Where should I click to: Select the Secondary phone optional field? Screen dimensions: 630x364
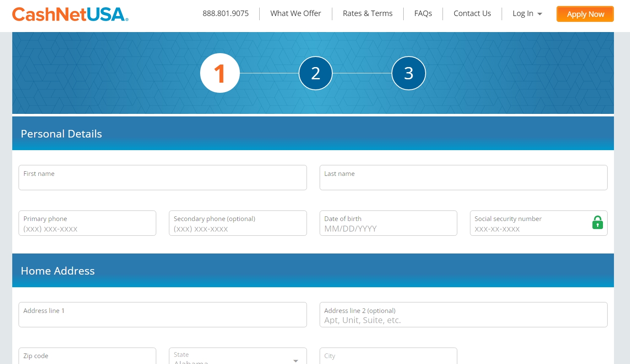[x=238, y=223]
